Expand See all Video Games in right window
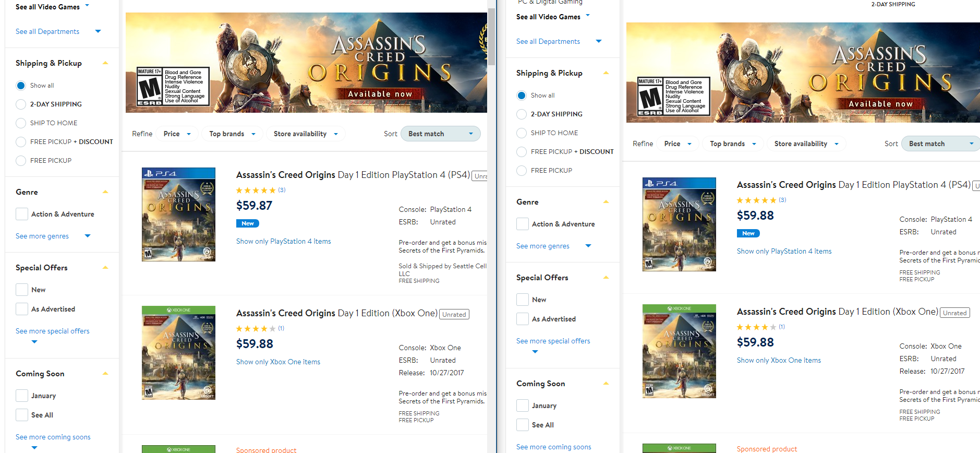The height and width of the screenshot is (453, 980). (x=553, y=17)
